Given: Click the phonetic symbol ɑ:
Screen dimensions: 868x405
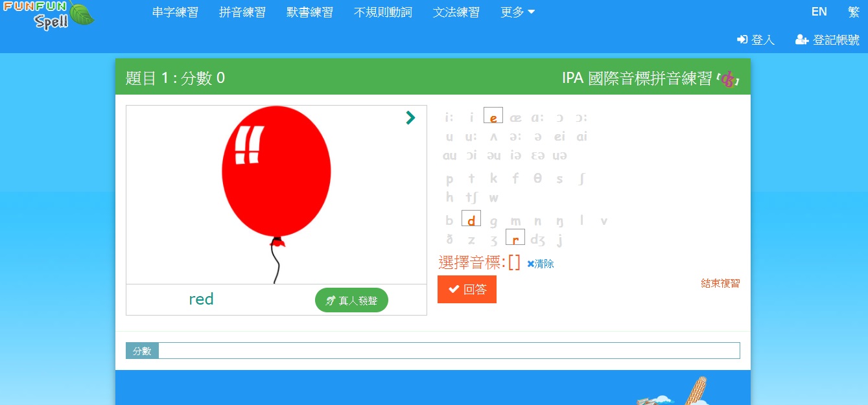Looking at the screenshot, I should pyautogui.click(x=537, y=118).
